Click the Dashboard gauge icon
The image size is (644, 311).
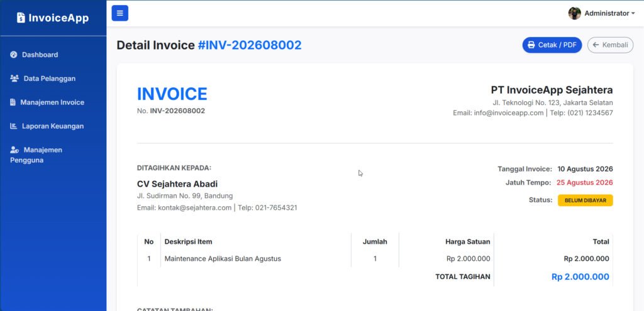(x=14, y=55)
